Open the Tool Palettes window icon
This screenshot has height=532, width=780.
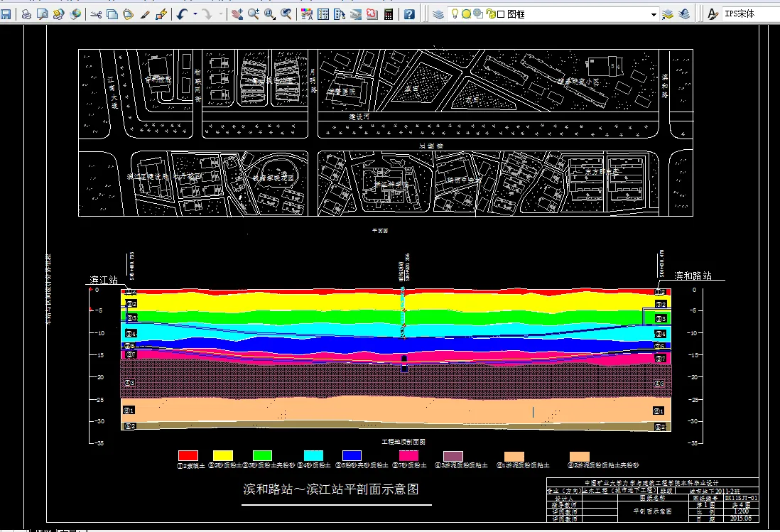pos(340,14)
